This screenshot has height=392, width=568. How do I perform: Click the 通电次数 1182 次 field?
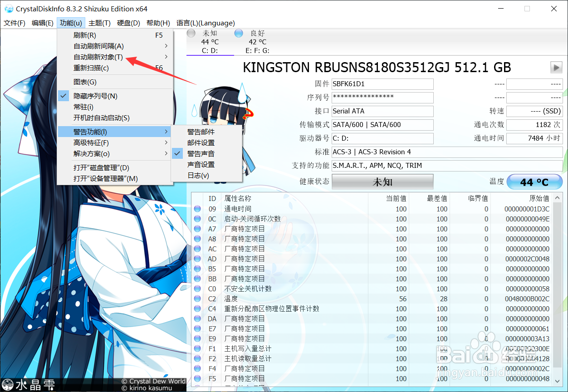tap(534, 125)
